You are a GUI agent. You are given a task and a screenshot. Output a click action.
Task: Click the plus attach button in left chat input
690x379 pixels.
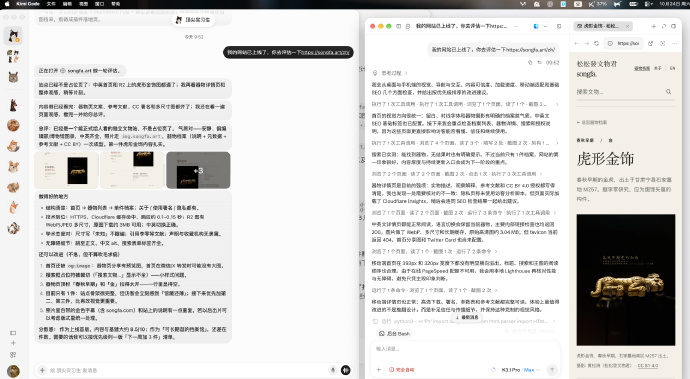click(x=42, y=370)
